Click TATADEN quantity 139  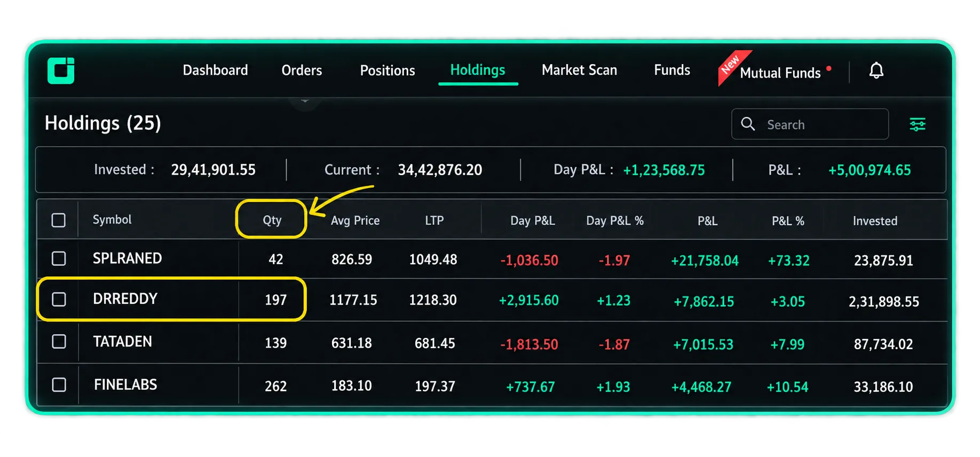(x=275, y=343)
